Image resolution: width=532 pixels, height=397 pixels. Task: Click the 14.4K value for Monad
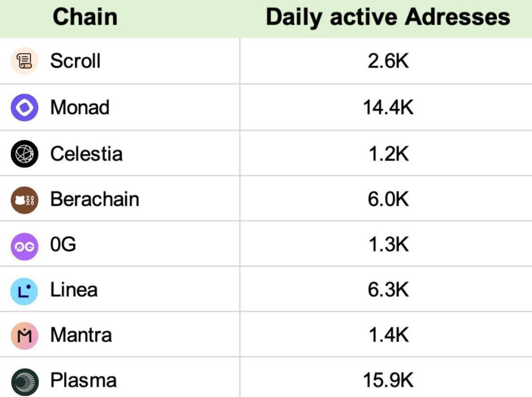[x=388, y=108]
